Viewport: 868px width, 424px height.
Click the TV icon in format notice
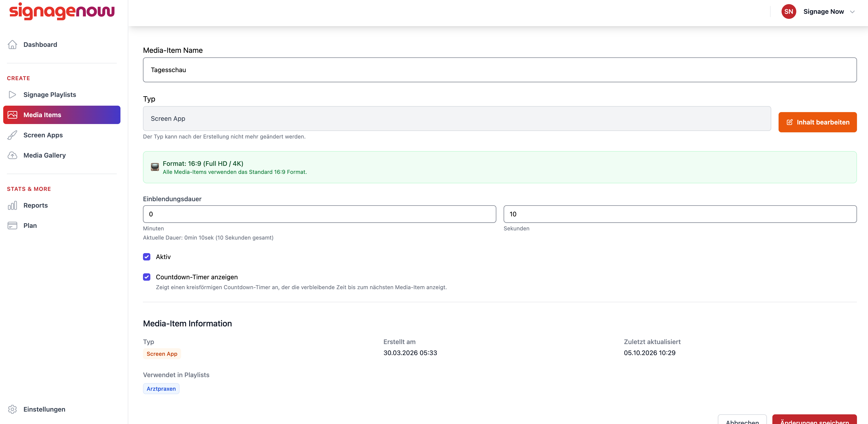(x=155, y=167)
